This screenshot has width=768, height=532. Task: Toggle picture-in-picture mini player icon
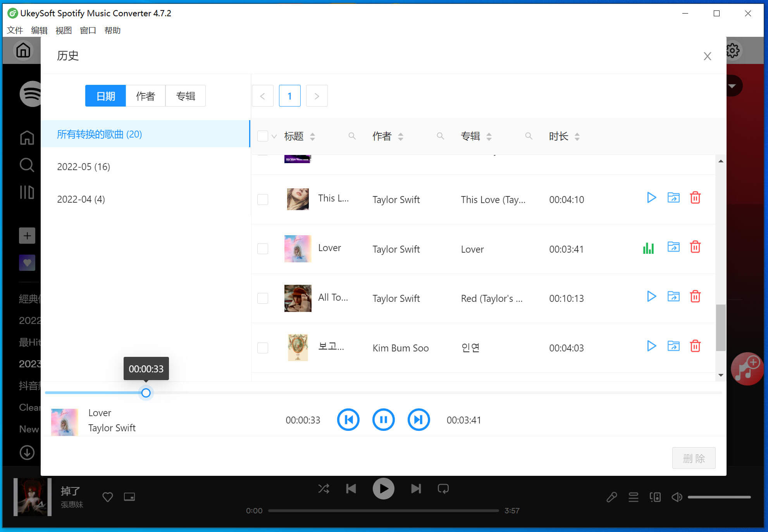pyautogui.click(x=129, y=497)
